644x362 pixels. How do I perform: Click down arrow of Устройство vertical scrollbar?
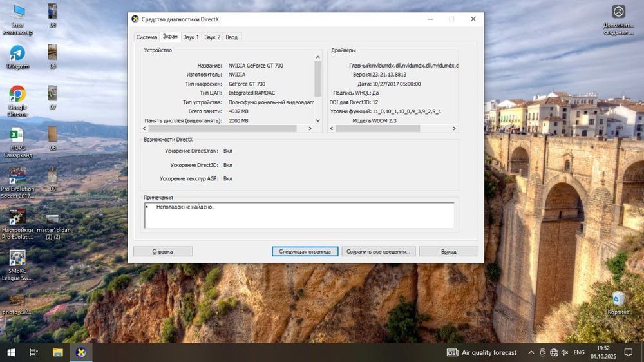(x=318, y=120)
